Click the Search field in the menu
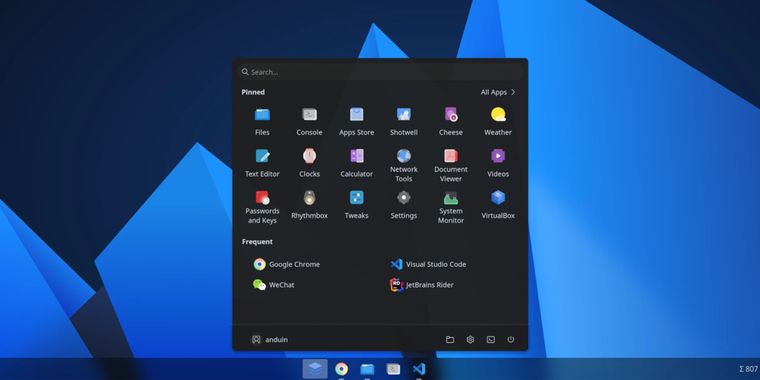This screenshot has height=380, width=760. (380, 72)
